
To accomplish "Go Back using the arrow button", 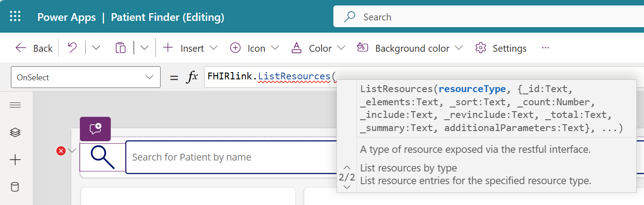I will pos(34,48).
